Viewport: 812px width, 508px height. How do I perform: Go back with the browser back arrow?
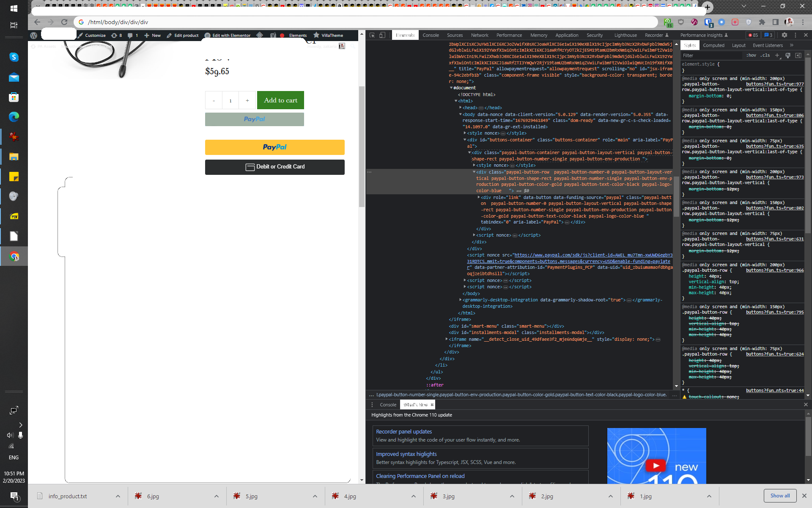point(37,22)
